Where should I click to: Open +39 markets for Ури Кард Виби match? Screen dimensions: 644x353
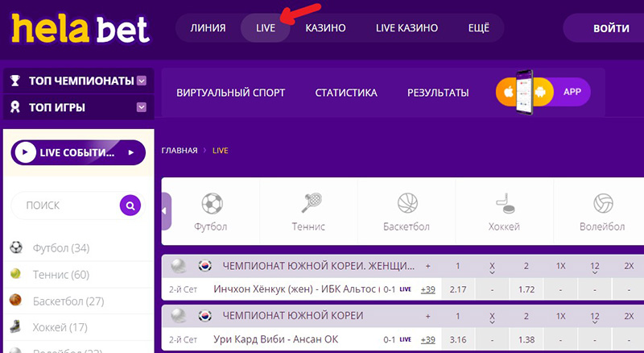(428, 340)
